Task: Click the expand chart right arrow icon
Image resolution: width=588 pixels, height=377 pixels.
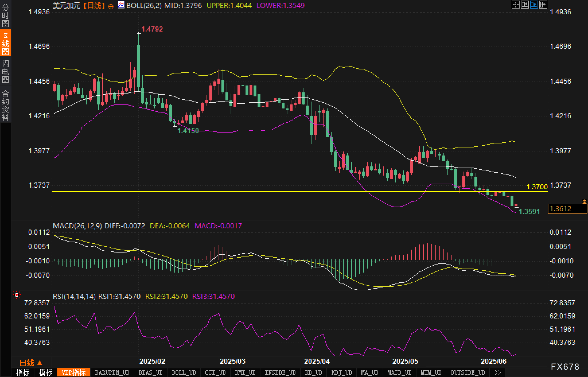Action: click(x=543, y=5)
